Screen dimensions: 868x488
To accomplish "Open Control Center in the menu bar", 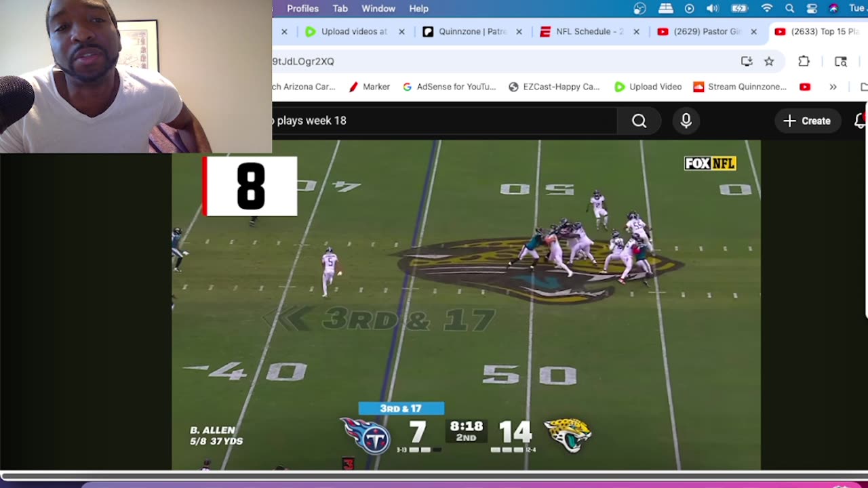I will 812,9.
